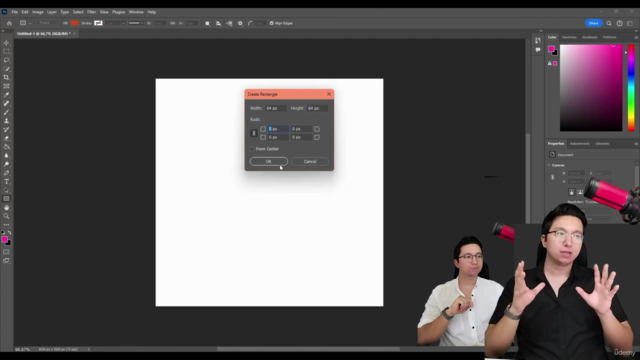
Task: Open the Help question mark icon
Action: pos(620,23)
